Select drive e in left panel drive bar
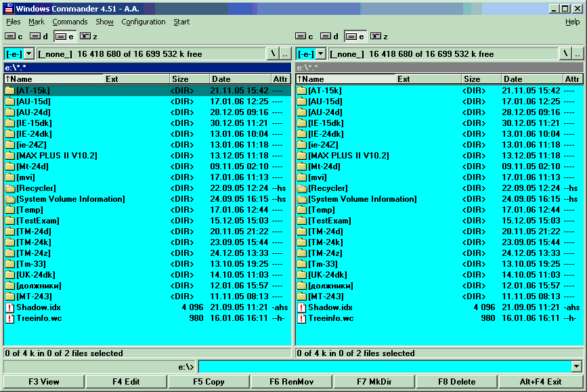 pos(65,37)
